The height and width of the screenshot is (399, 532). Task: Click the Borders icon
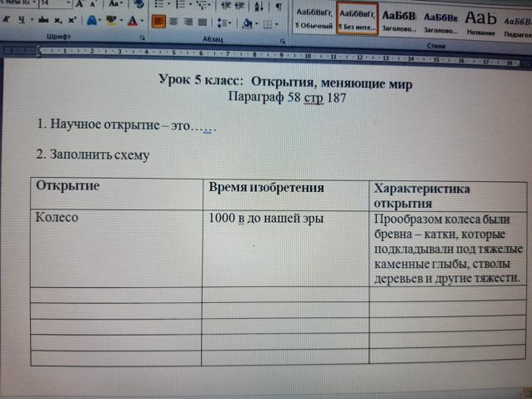(268, 24)
